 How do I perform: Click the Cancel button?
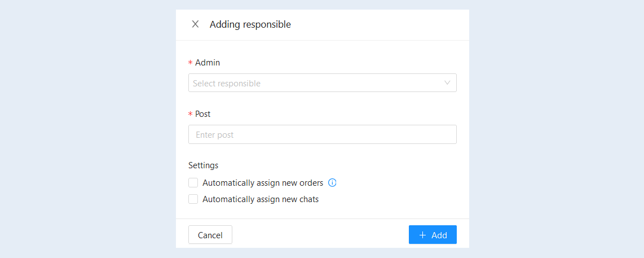pos(210,235)
